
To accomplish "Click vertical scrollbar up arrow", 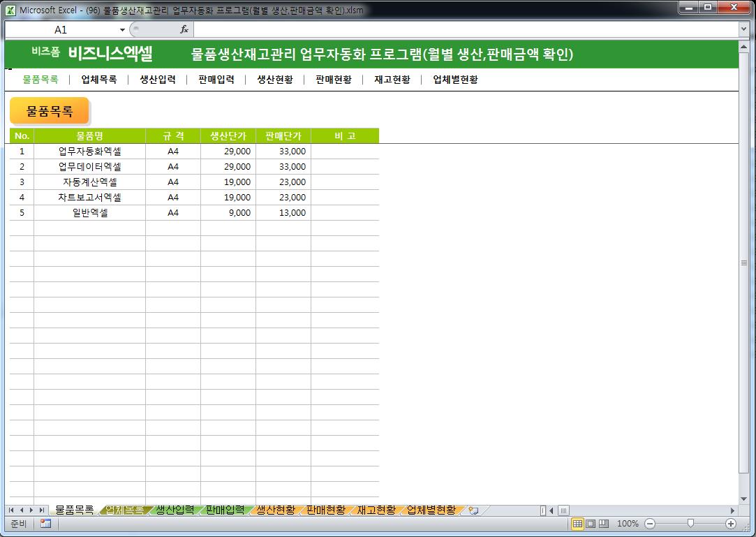I will pos(743,48).
